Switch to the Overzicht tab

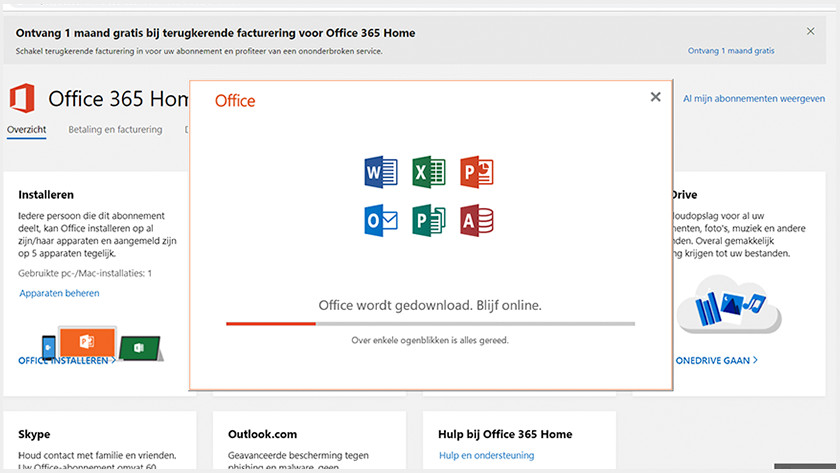pos(26,129)
